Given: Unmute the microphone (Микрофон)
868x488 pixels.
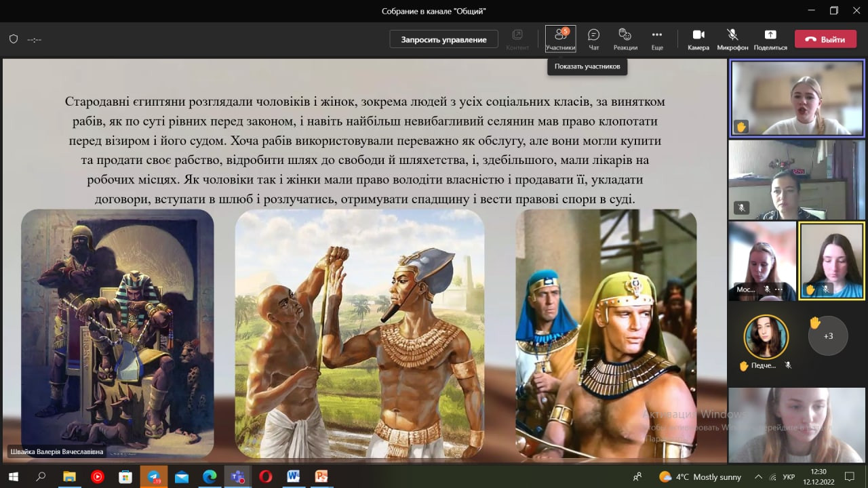Looking at the screenshot, I should [732, 39].
